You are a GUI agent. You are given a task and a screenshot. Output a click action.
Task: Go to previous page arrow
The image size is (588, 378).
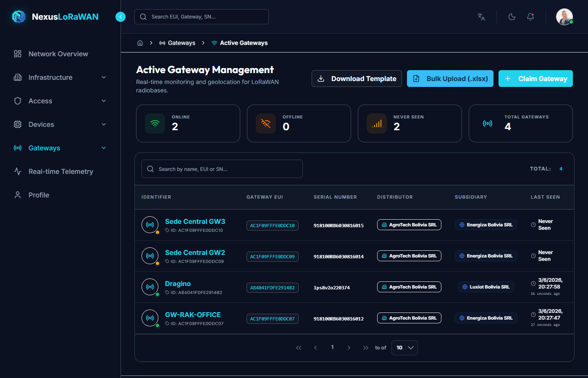(315, 348)
